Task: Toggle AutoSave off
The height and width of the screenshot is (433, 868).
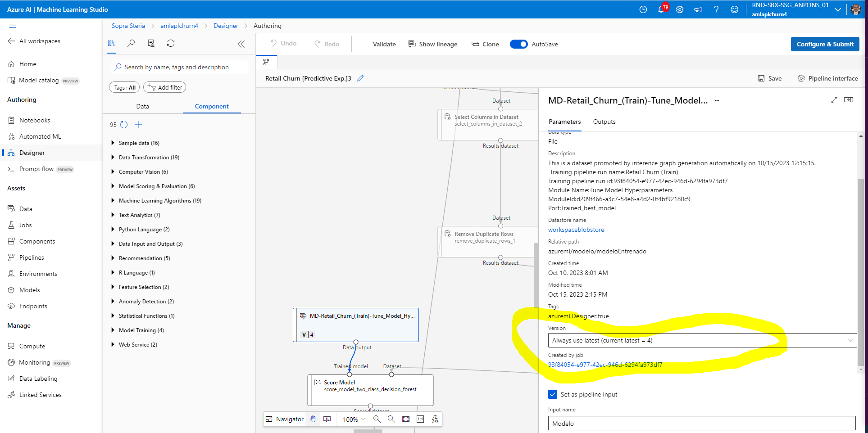Action: click(519, 44)
